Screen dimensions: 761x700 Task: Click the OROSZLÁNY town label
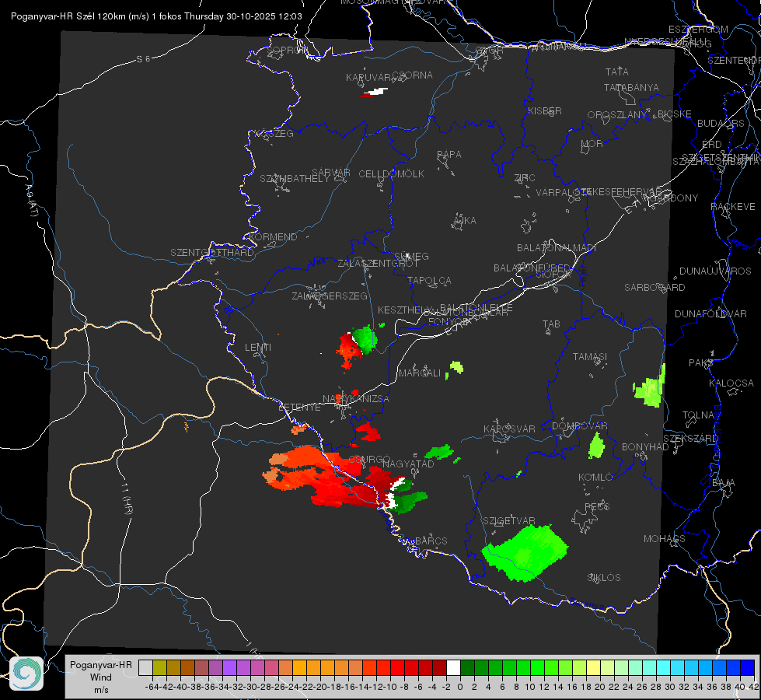[617, 115]
